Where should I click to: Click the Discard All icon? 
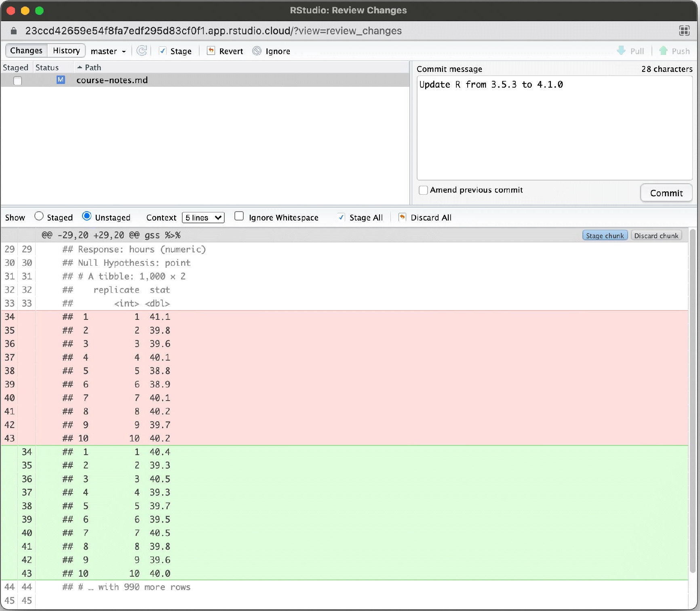point(402,217)
